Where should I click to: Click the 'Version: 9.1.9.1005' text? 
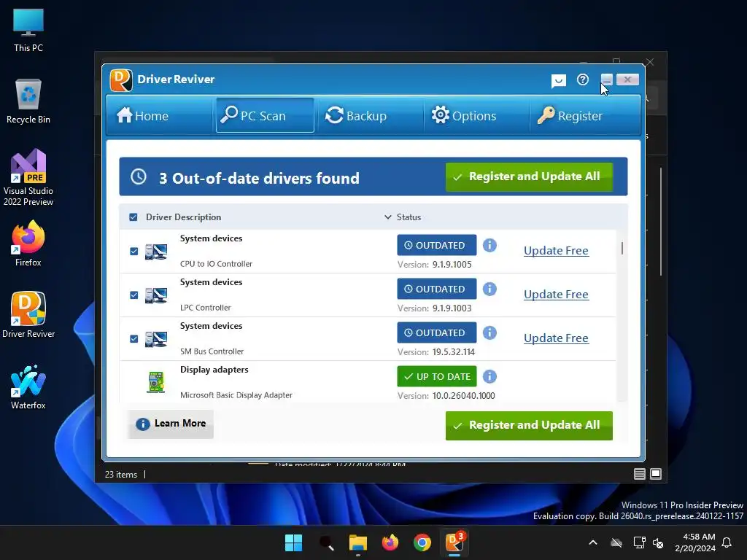[x=435, y=265]
